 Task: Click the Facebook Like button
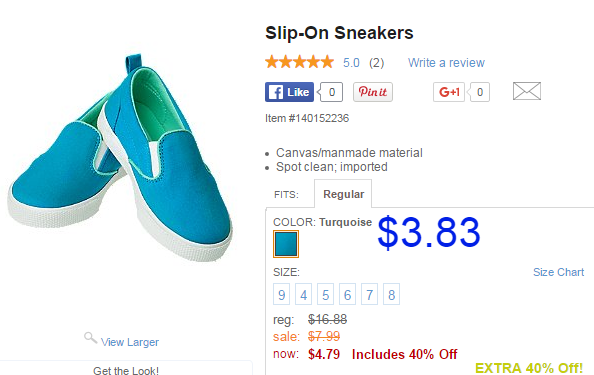pos(289,92)
